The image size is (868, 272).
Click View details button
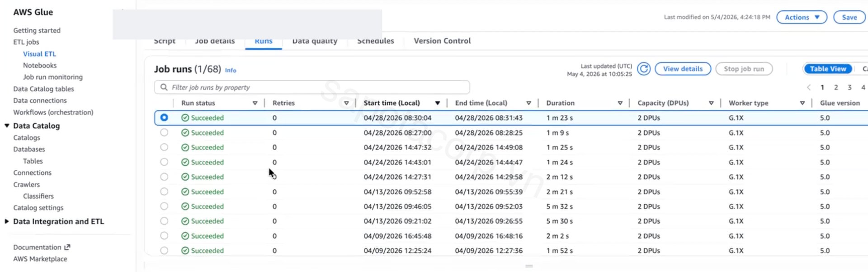click(x=683, y=69)
